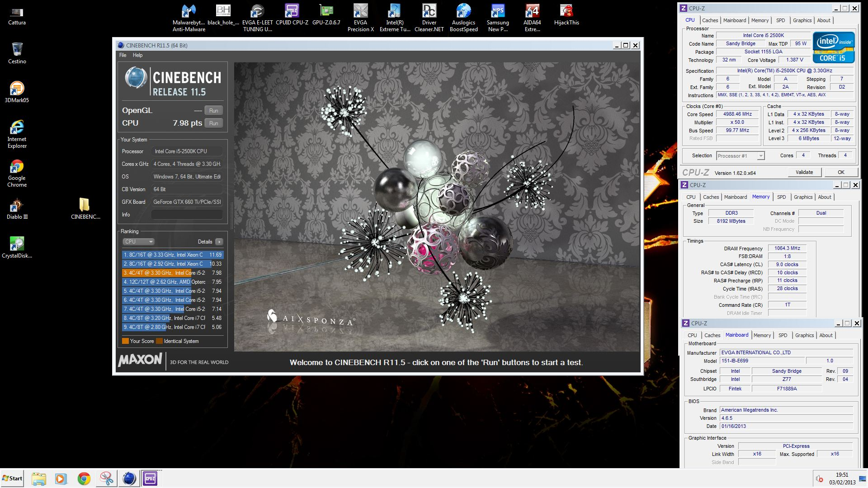Screen dimensions: 868x488
Task: Open Driver Cleaner.NET desktop icon
Action: click(x=429, y=18)
